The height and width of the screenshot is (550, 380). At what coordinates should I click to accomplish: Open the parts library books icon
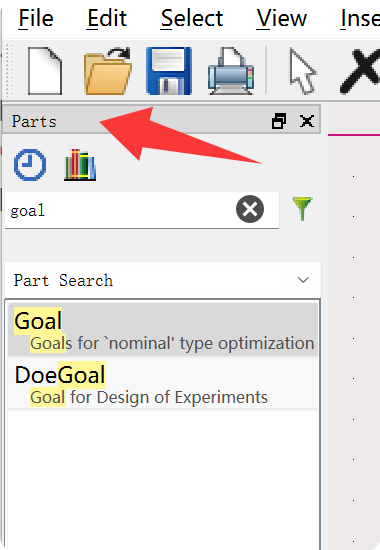[80, 165]
